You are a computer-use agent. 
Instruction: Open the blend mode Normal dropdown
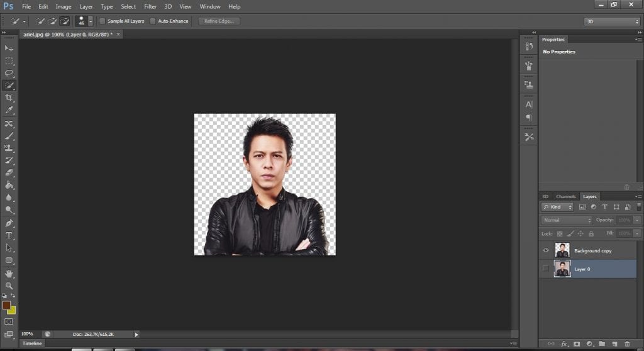567,220
